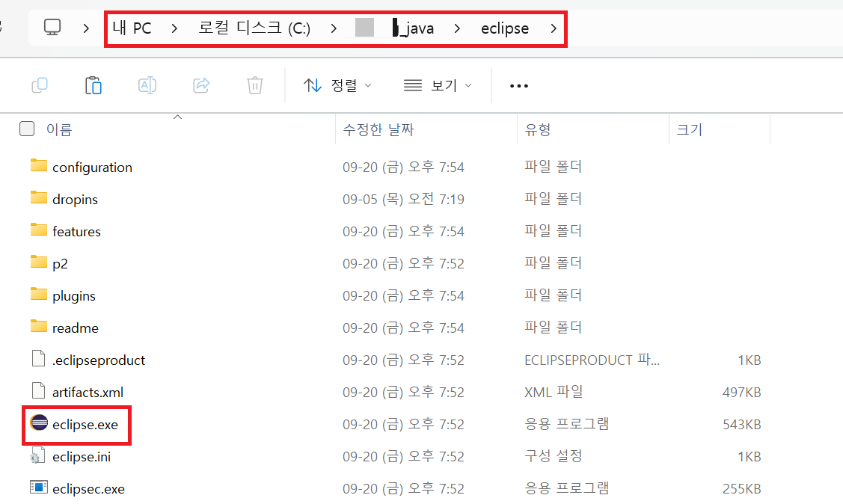
Task: Select the p2 folder icon
Action: tap(39, 262)
